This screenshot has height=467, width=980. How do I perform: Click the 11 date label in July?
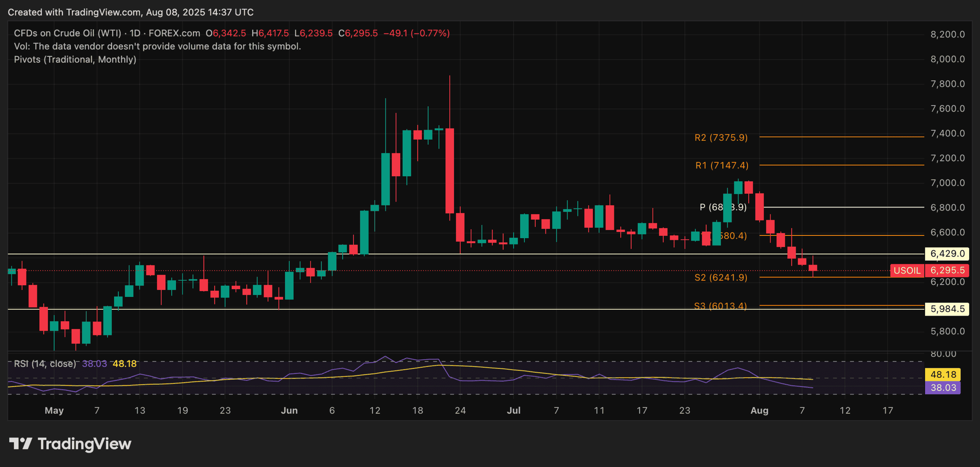pyautogui.click(x=599, y=411)
